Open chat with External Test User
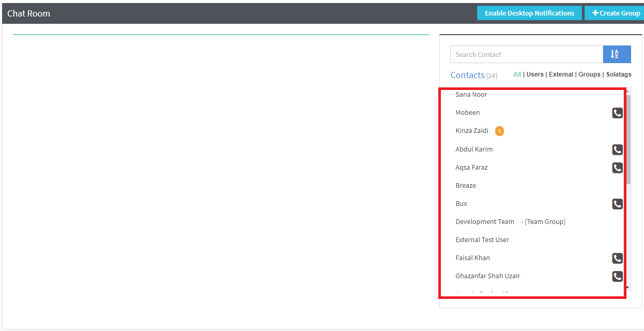The height and width of the screenshot is (331, 644). [x=482, y=240]
